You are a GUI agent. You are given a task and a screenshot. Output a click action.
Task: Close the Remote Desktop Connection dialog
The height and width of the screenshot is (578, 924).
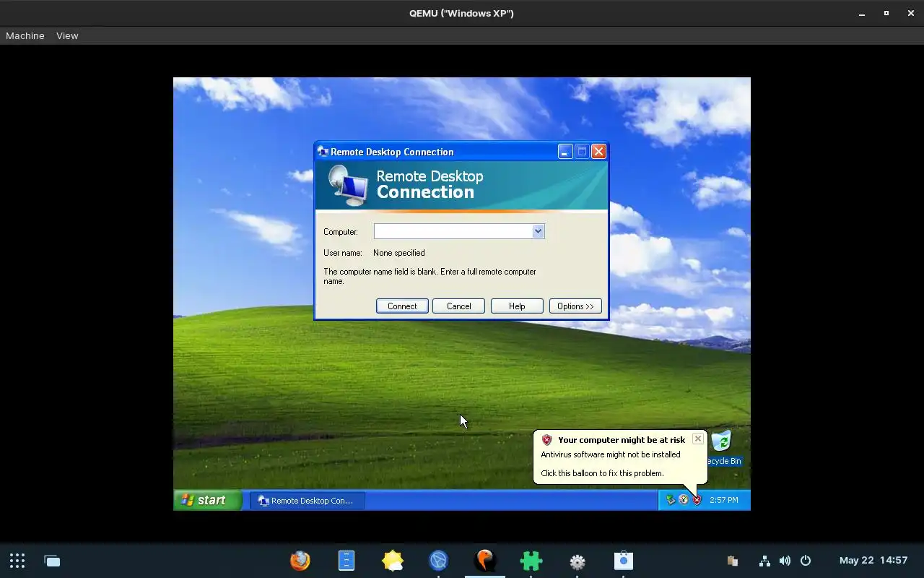click(x=598, y=151)
